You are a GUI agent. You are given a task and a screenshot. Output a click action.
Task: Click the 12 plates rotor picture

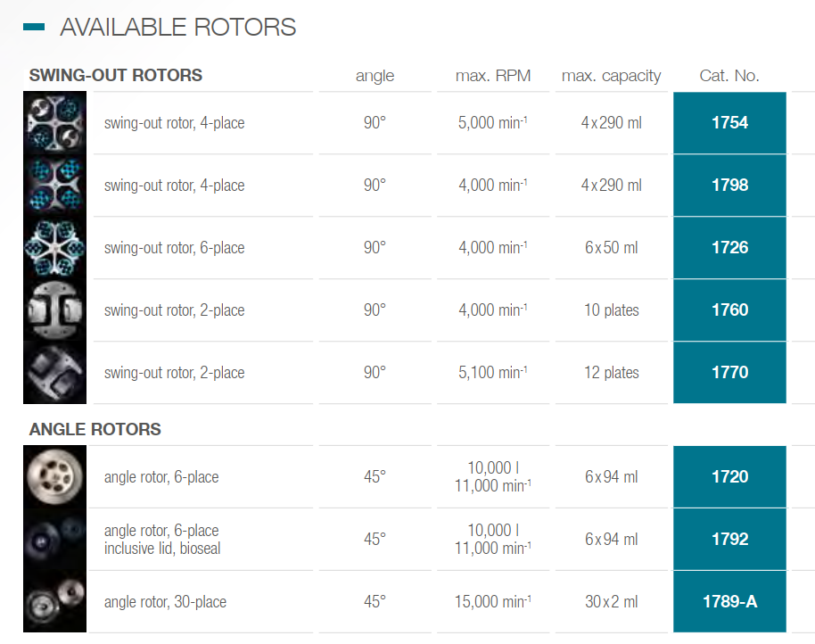pos(54,373)
